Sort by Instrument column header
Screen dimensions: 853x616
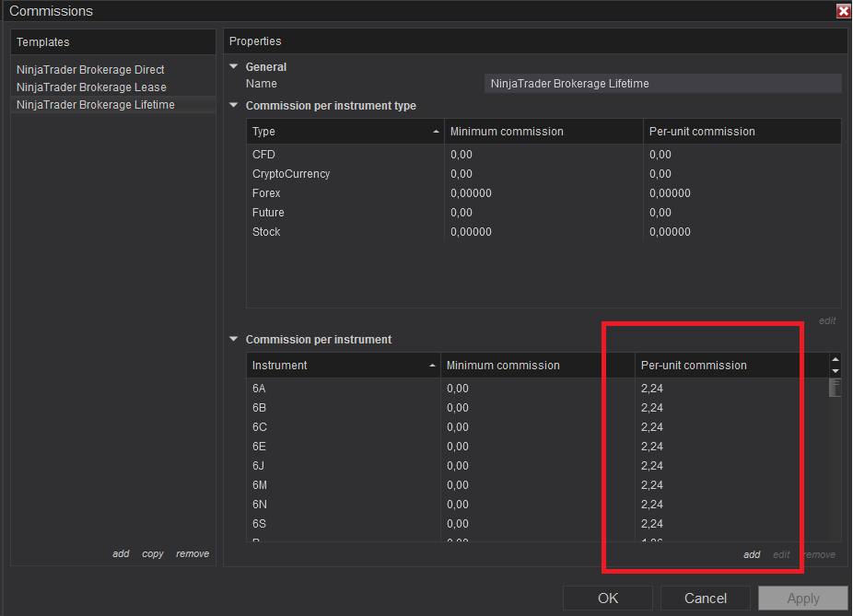343,366
